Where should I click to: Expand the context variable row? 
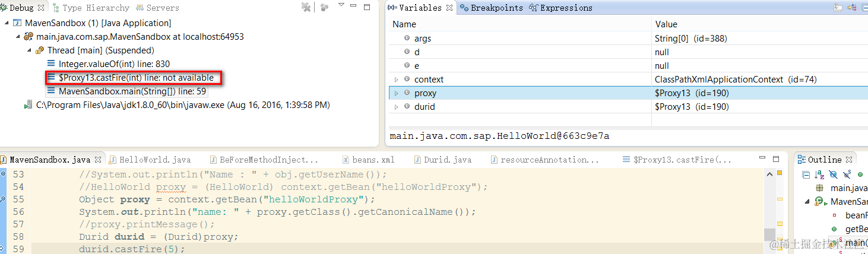point(397,80)
